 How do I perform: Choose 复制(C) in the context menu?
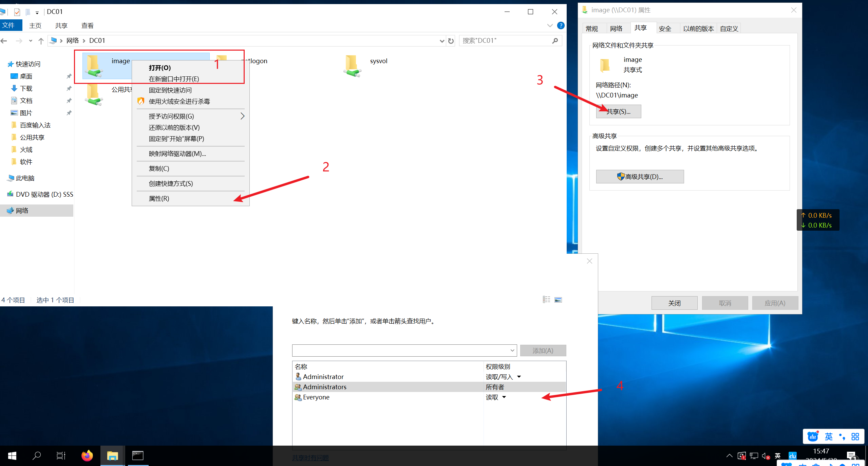tap(190, 168)
